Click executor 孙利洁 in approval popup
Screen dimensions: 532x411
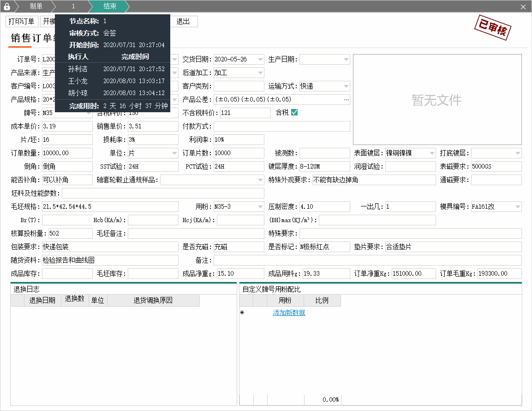click(x=78, y=69)
